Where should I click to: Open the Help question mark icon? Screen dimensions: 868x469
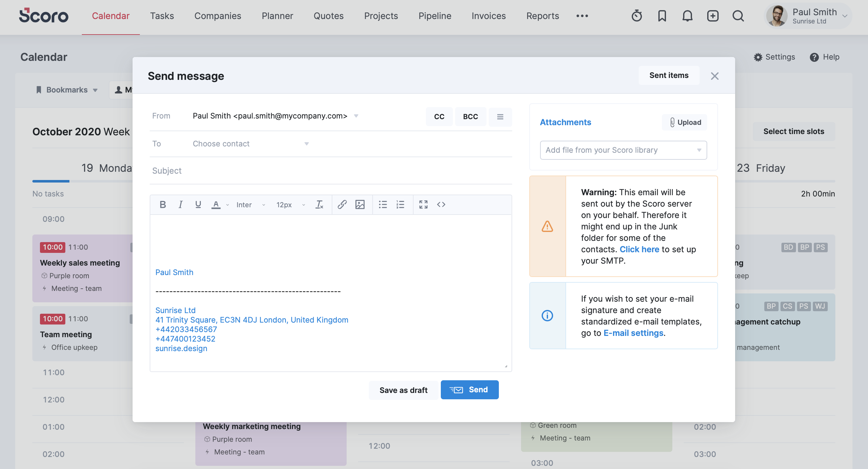[814, 57]
